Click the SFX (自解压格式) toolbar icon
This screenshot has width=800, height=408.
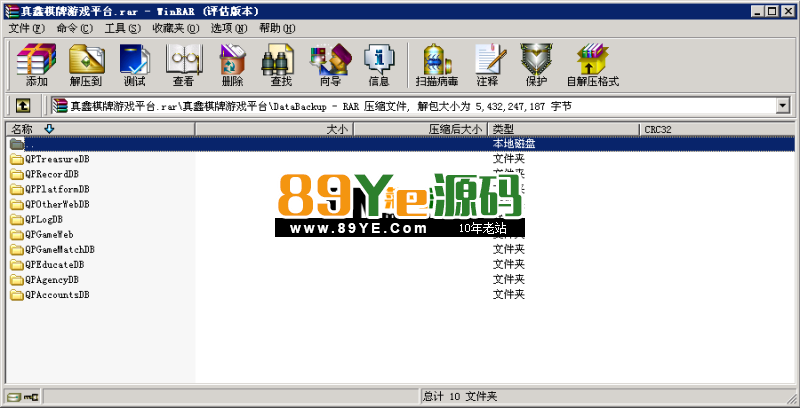[x=593, y=65]
